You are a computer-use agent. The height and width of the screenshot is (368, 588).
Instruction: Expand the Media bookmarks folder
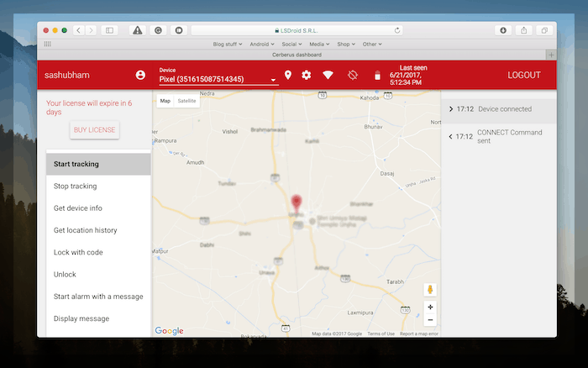pos(319,44)
